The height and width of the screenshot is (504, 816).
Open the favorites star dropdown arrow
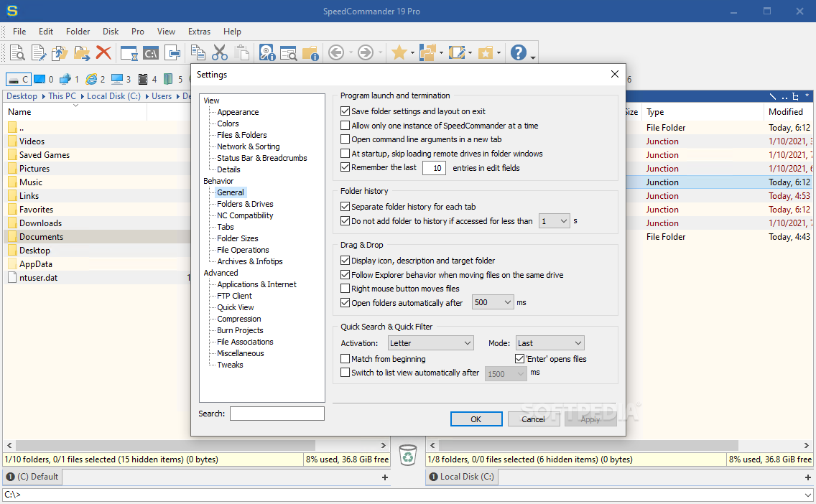tap(412, 52)
